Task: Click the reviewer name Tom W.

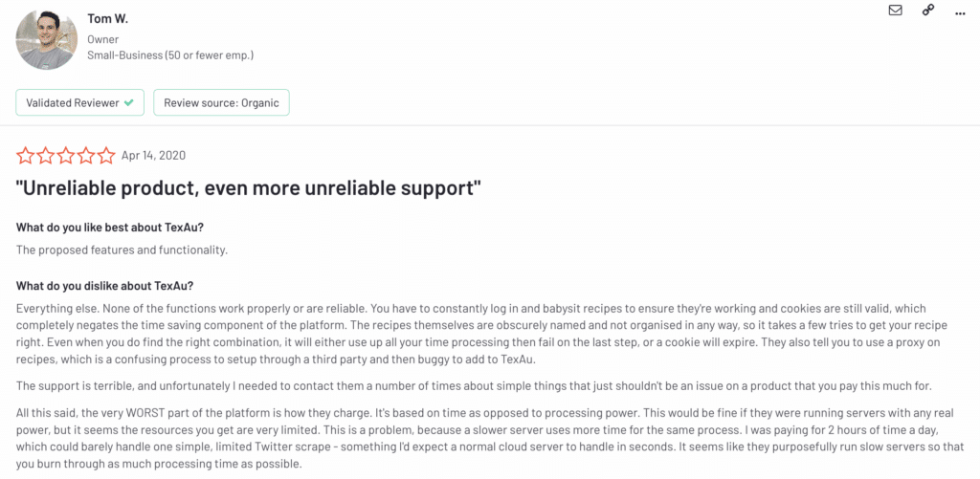Action: 107,19
